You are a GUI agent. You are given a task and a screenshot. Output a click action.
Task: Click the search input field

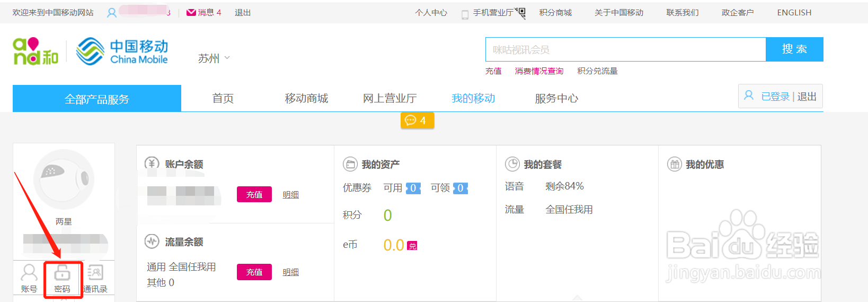[626, 49]
